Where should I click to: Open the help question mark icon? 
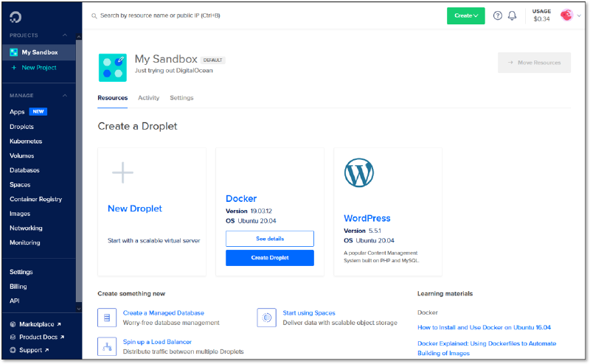[497, 15]
